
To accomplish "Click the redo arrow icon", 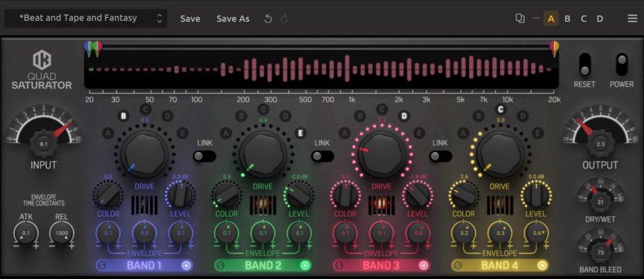I will tap(284, 19).
